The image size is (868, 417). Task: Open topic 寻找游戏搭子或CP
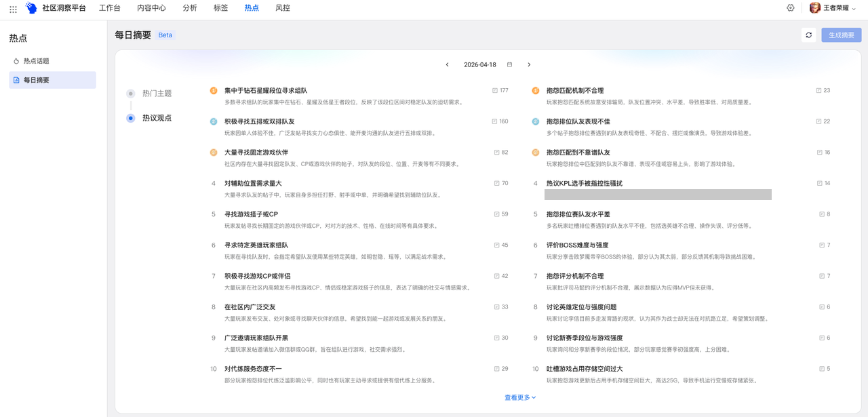pyautogui.click(x=252, y=214)
